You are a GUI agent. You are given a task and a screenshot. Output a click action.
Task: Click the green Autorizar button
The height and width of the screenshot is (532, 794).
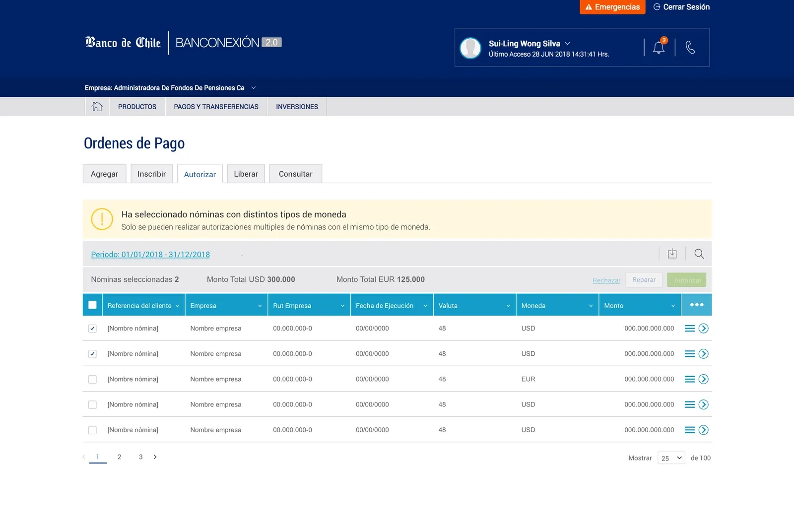[x=687, y=280]
